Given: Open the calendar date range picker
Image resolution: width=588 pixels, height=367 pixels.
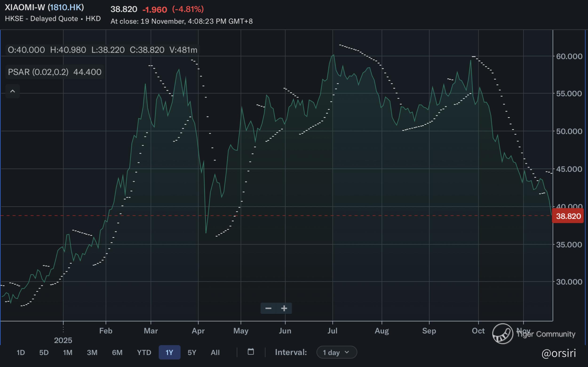Looking at the screenshot, I should click(250, 352).
